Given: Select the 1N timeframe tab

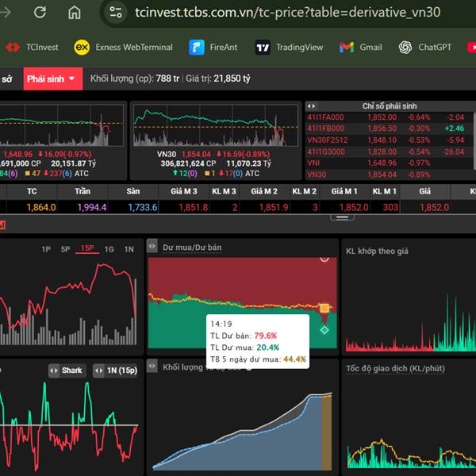Looking at the screenshot, I should click(129, 249).
